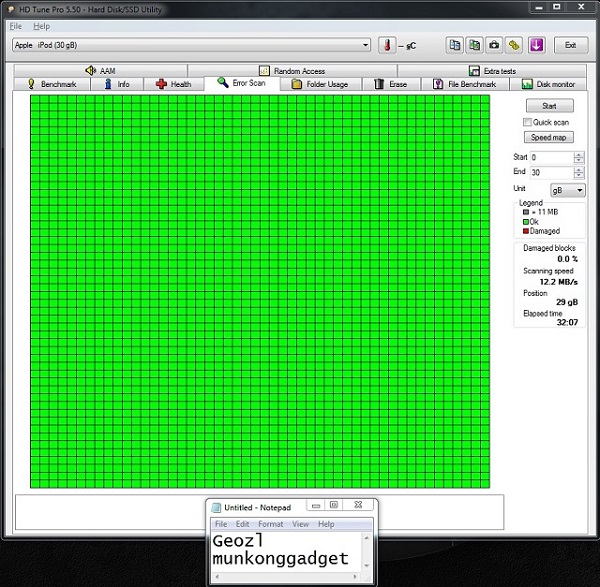This screenshot has width=600, height=587.
Task: Switch to the Health tab
Action: click(x=173, y=84)
